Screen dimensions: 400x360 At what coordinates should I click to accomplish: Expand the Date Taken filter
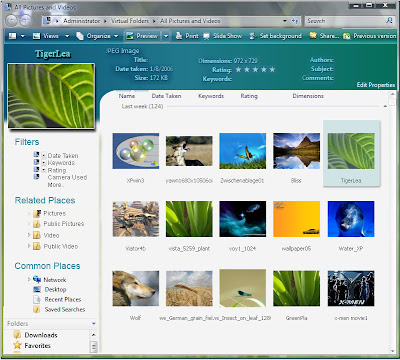point(44,155)
